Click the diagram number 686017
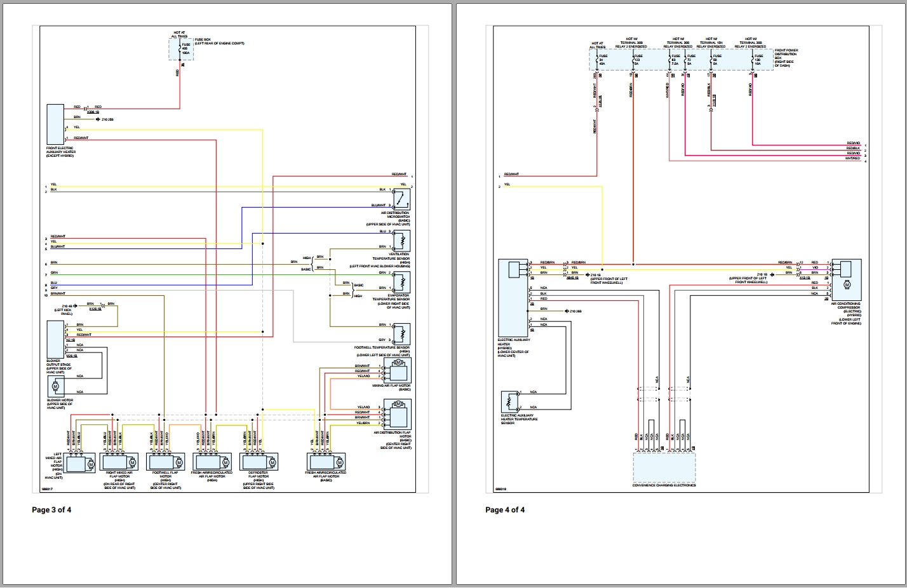Viewport: 907px width, 588px height. [x=46, y=489]
